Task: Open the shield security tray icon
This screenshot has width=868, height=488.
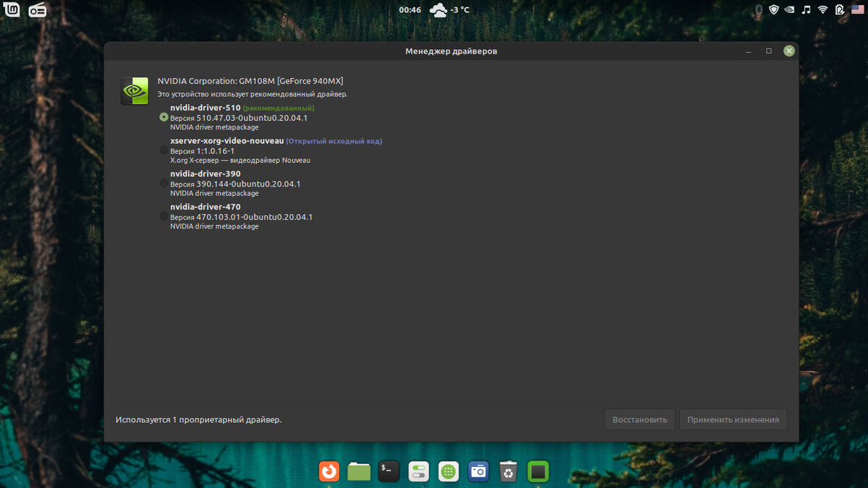Action: (x=774, y=9)
